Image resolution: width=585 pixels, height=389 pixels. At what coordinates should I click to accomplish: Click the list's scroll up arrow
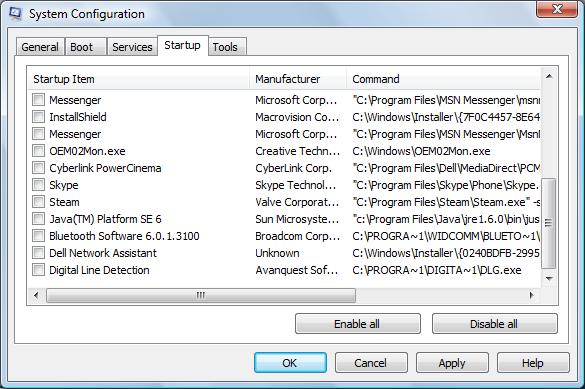click(549, 76)
